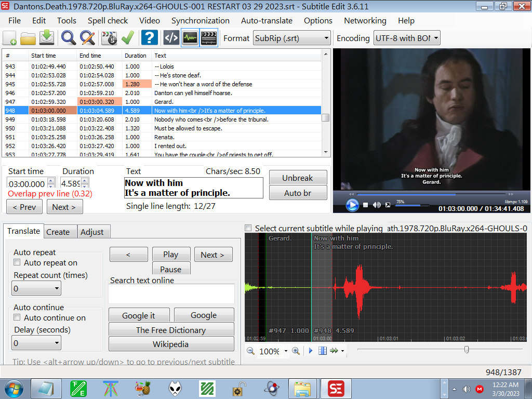The width and height of the screenshot is (532, 399).
Task: Open the Tools menu
Action: (66, 21)
